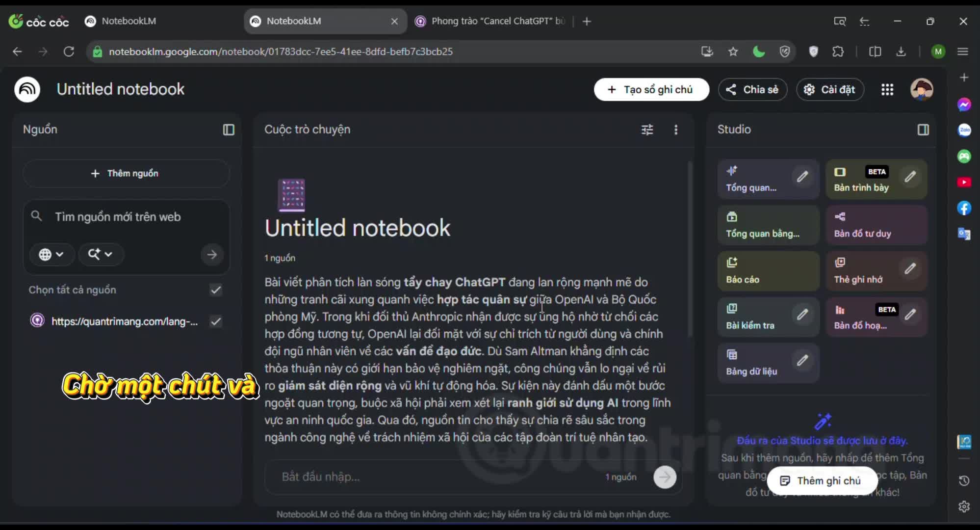Add a sidebar app with plus icon
Image resolution: width=980 pixels, height=530 pixels.
tap(964, 78)
